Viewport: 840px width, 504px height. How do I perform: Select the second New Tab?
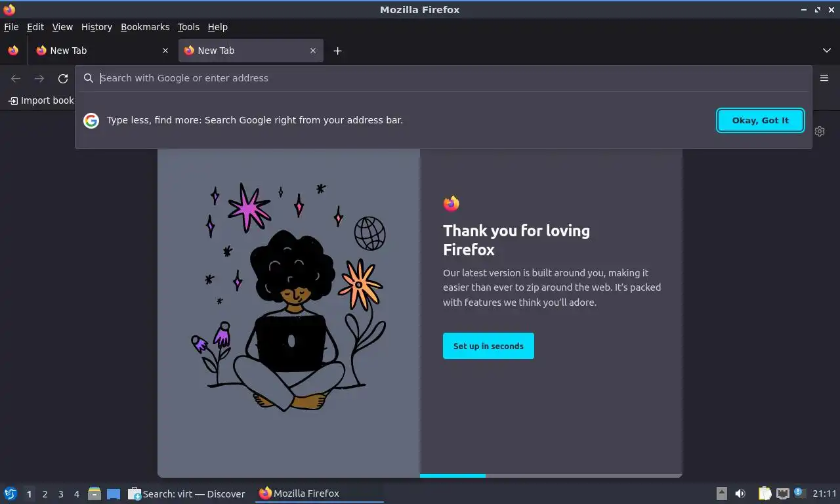pos(250,51)
